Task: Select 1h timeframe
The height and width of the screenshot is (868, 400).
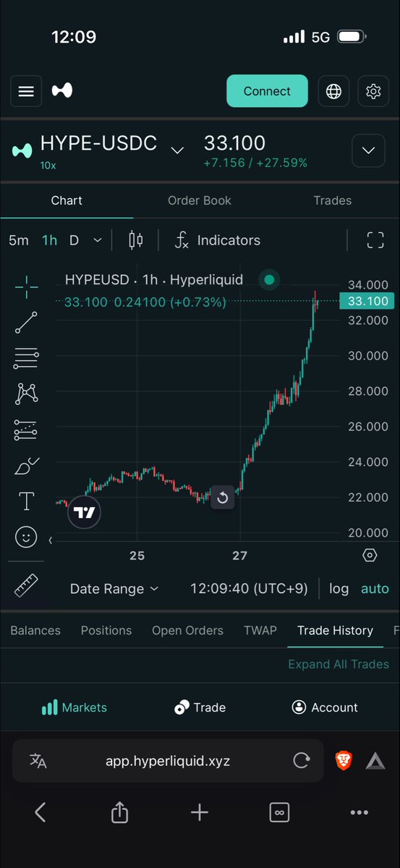Action: [49, 240]
